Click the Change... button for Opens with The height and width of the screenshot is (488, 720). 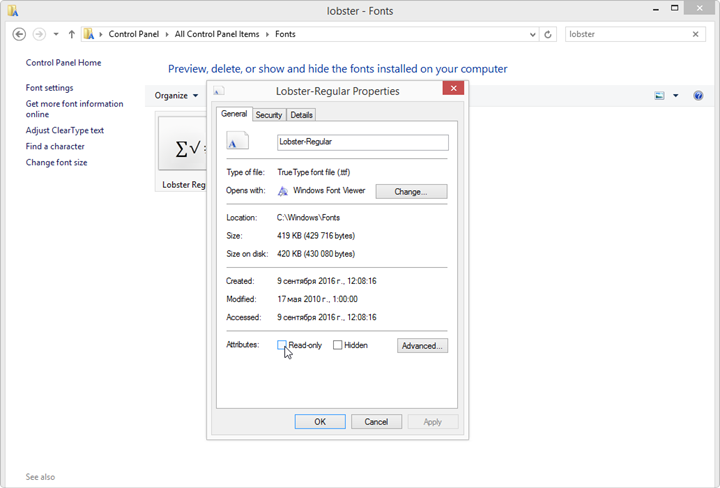pyautogui.click(x=411, y=191)
